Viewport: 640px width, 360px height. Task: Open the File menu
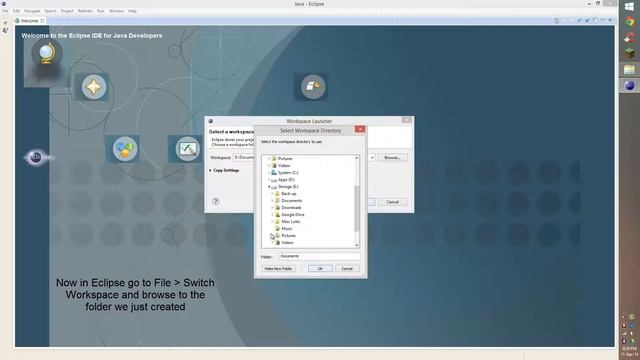click(x=5, y=11)
